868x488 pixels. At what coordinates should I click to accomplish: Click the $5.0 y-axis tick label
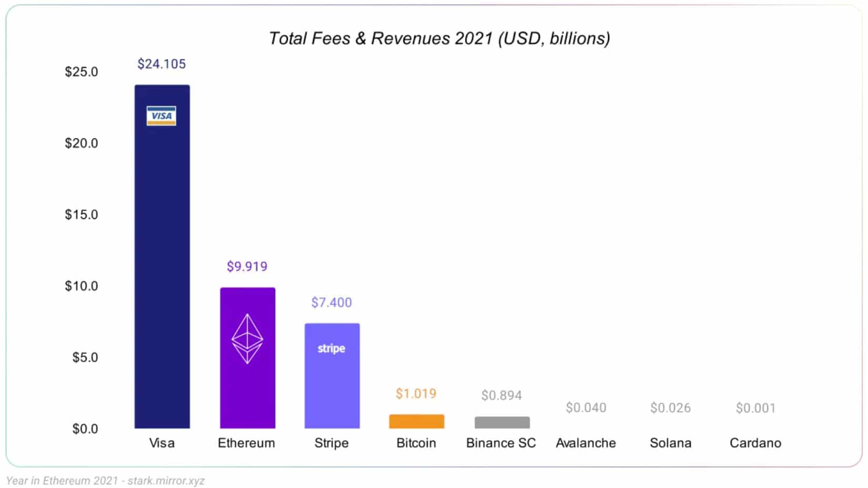coord(85,357)
